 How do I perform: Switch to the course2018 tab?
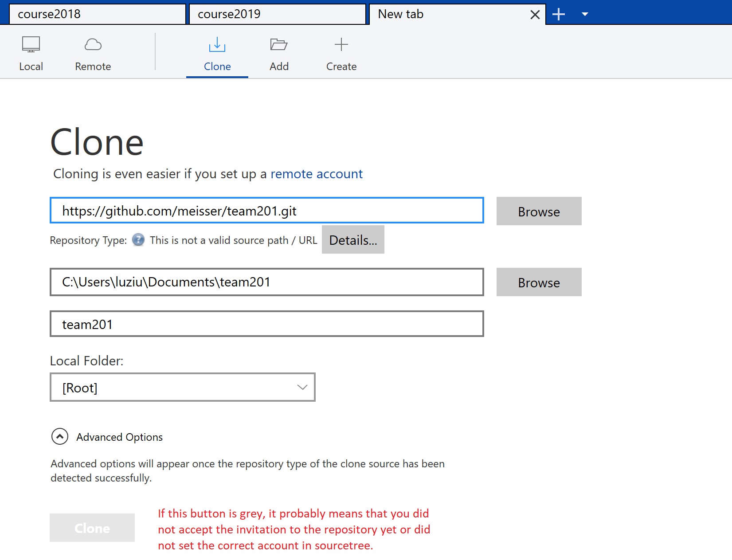(x=98, y=14)
